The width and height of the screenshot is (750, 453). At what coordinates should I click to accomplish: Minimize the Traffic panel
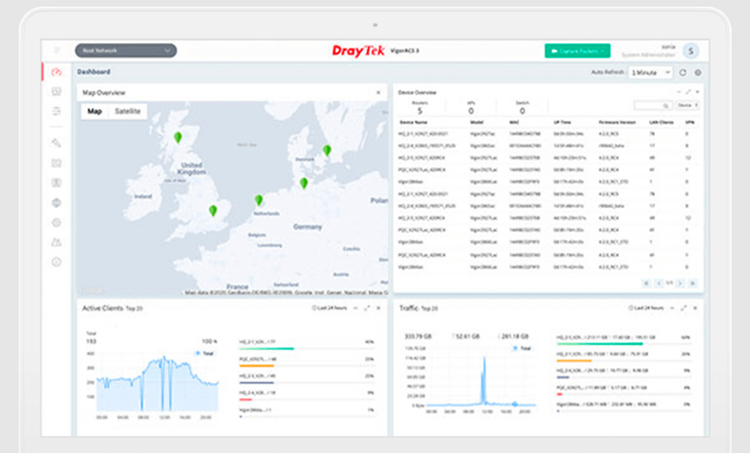(x=672, y=309)
